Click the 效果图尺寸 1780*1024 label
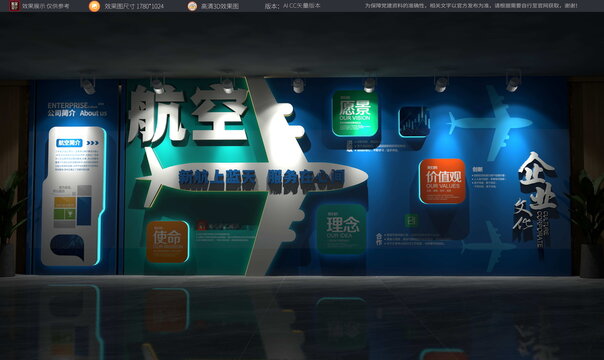Image resolution: width=604 pixels, height=360 pixels. pos(134,6)
